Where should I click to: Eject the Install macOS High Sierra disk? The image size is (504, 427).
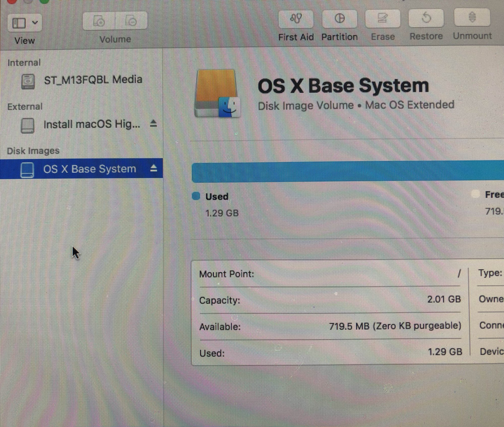click(153, 124)
